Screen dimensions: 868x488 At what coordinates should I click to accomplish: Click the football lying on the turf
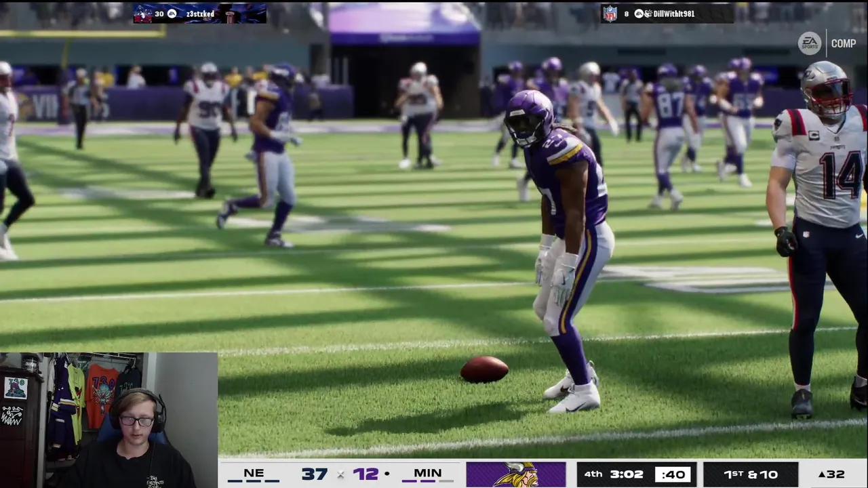[x=484, y=369]
